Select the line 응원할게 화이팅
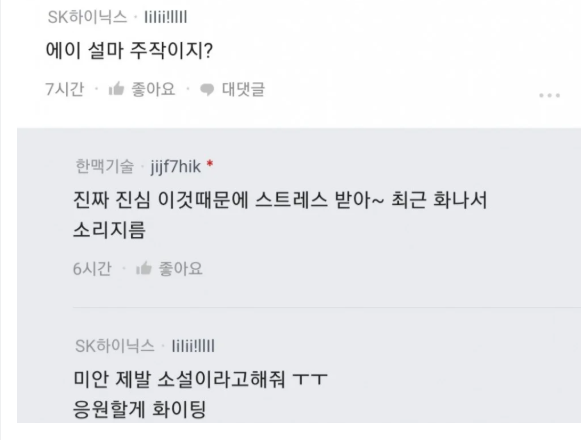This screenshot has height=440, width=581. (x=139, y=409)
